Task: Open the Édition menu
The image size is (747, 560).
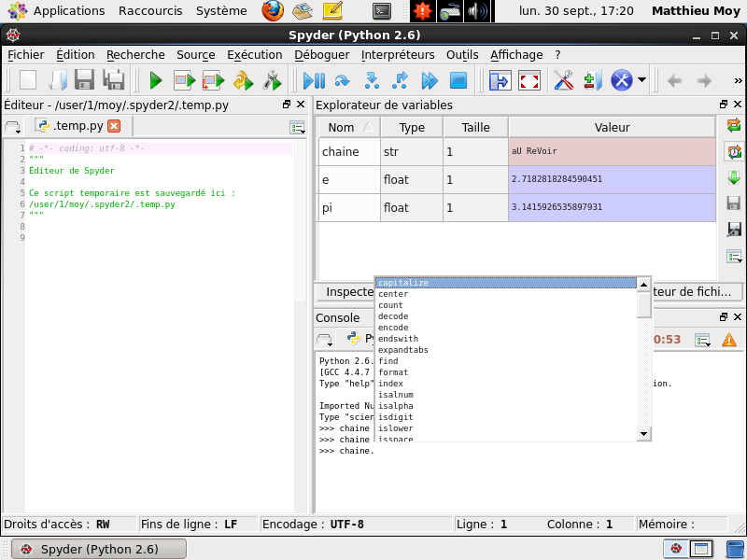Action: (76, 55)
